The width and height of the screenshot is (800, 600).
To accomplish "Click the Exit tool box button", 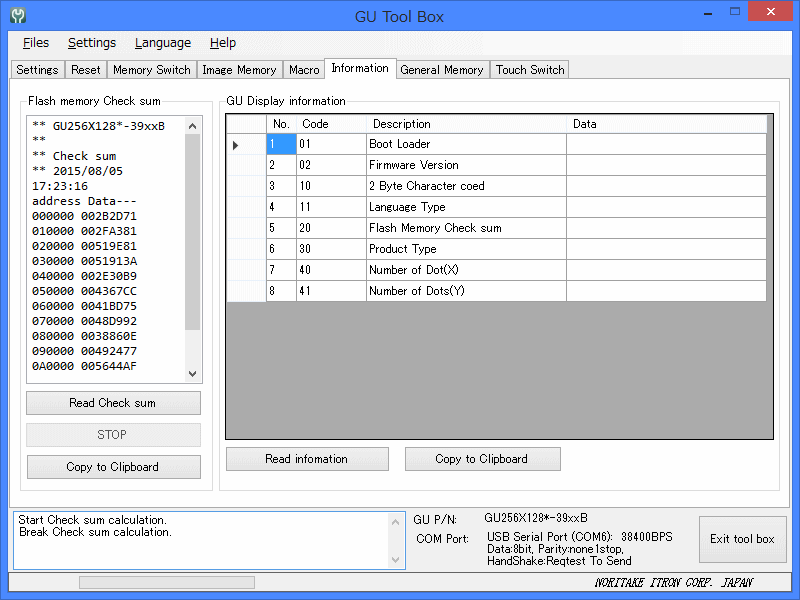I will pos(742,539).
